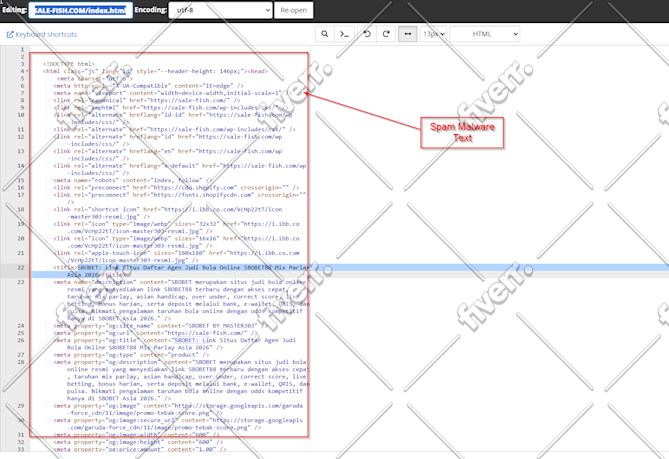Click the hreflang="x-default" link line
Image resolution: width=669 pixels, height=459 pixels.
[x=180, y=169]
